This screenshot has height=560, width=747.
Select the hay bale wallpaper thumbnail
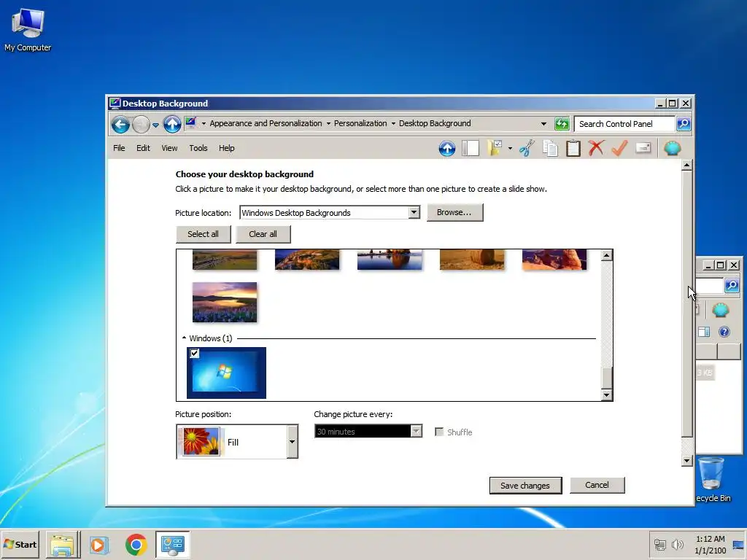pos(472,260)
